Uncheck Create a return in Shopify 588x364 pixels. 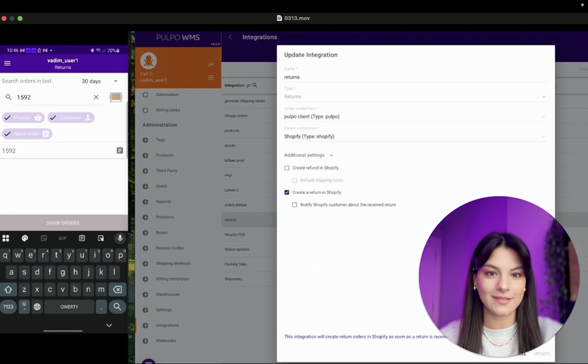[287, 192]
